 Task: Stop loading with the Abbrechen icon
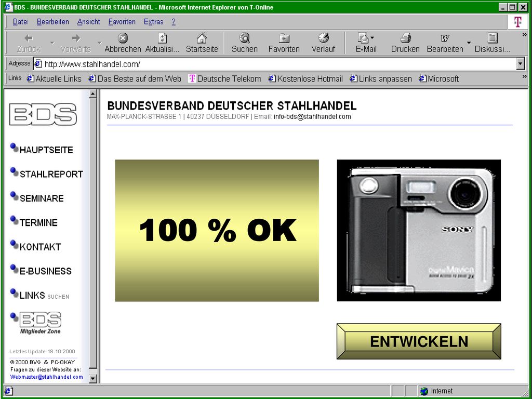coord(123,38)
